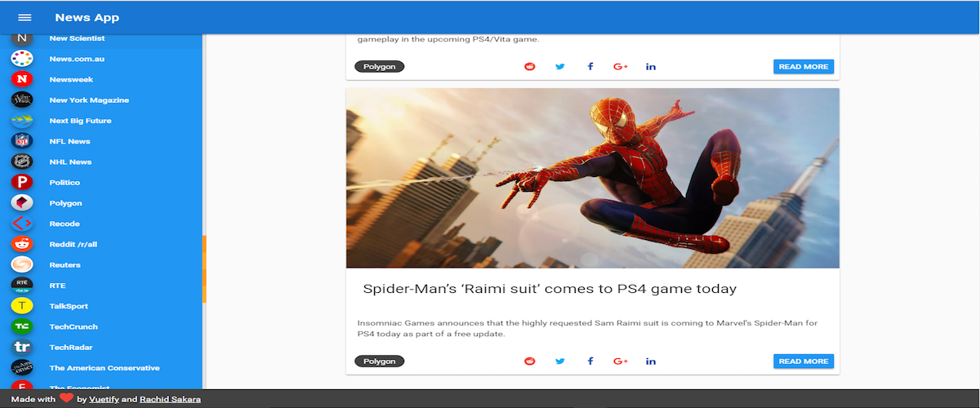Open the hamburger navigation menu
This screenshot has height=408, width=980.
point(24,17)
